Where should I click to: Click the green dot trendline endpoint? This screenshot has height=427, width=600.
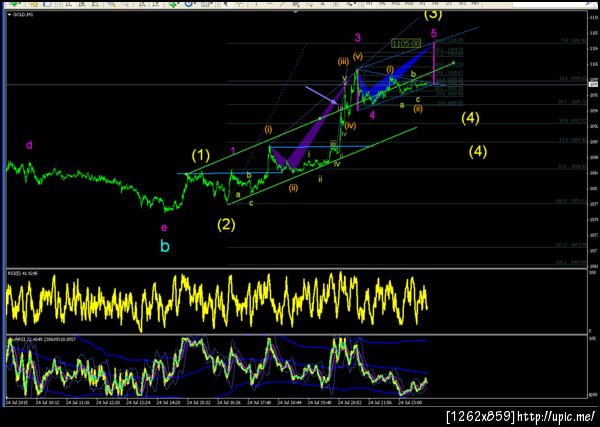(x=453, y=62)
